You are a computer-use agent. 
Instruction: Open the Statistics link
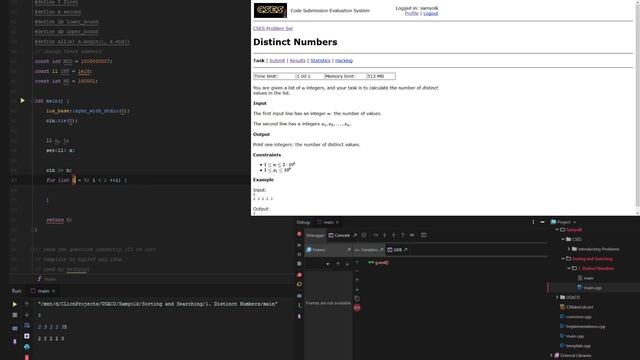click(x=320, y=60)
